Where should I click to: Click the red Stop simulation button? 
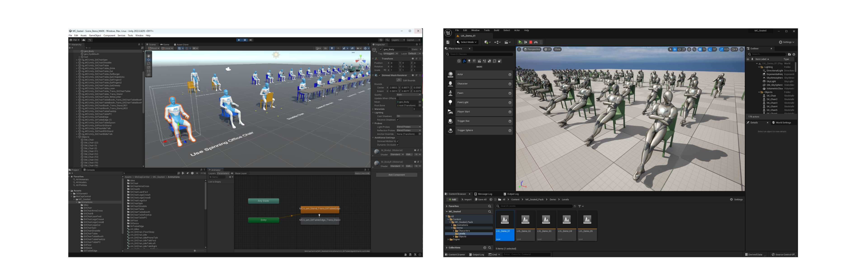(531, 42)
